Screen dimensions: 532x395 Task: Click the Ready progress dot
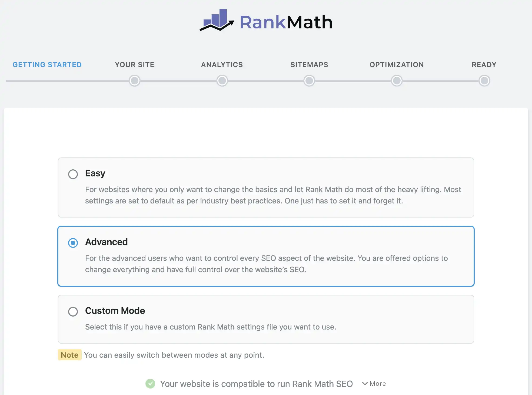484,81
